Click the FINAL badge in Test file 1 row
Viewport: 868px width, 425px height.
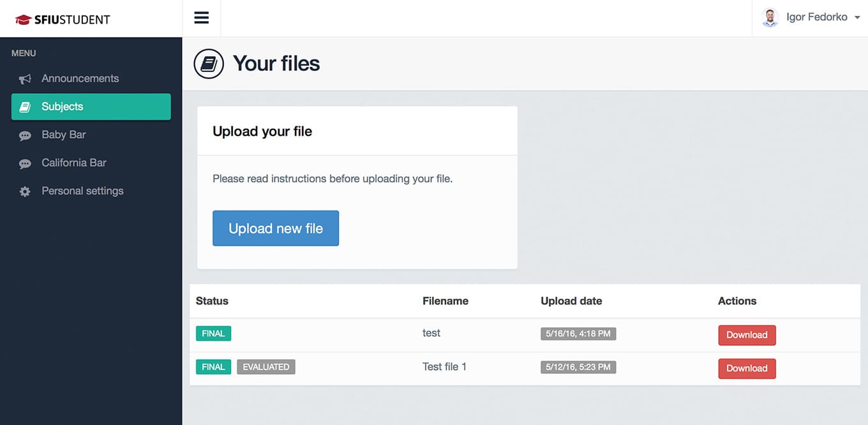(213, 367)
